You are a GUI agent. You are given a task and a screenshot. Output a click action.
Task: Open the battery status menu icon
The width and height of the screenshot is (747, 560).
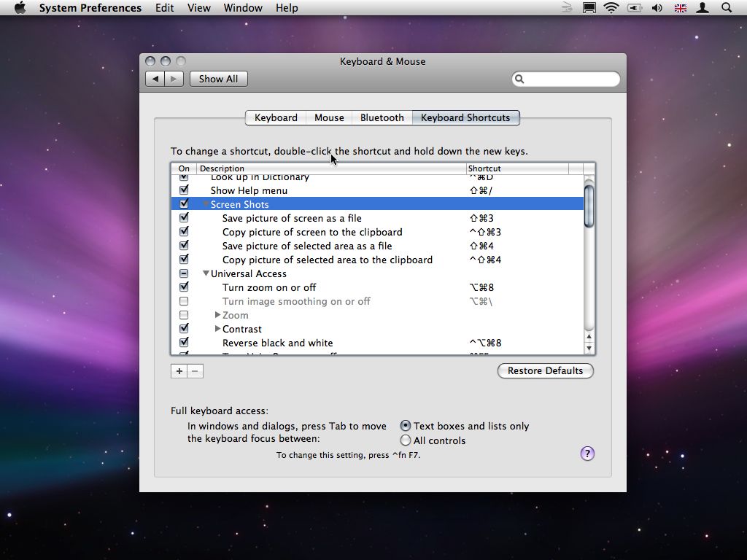coord(635,7)
